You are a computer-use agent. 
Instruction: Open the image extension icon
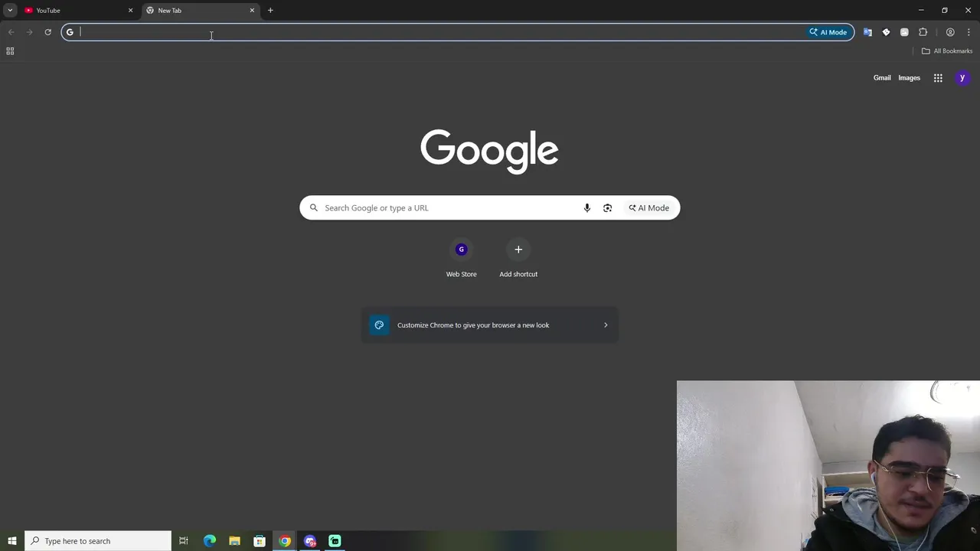[x=904, y=32]
